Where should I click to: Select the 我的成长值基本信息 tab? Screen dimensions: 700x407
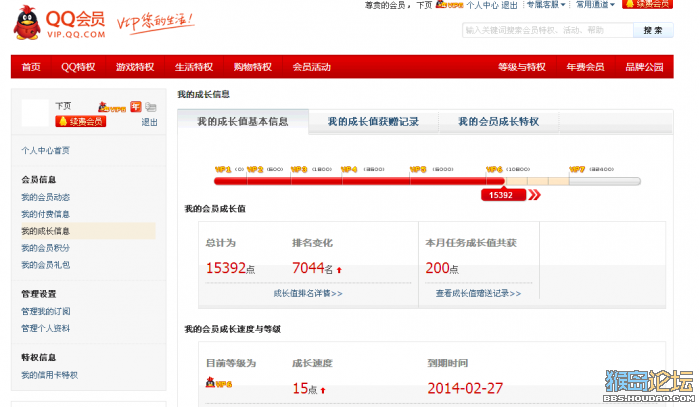[243, 121]
